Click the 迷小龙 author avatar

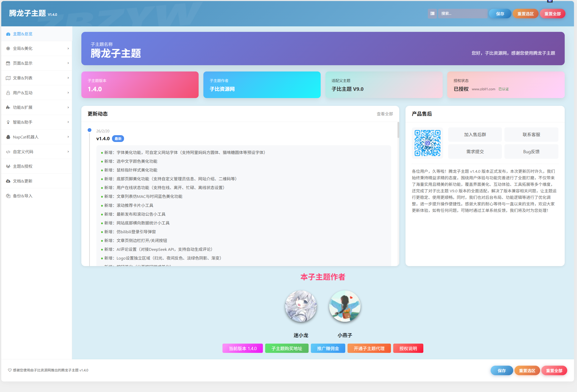(x=301, y=306)
